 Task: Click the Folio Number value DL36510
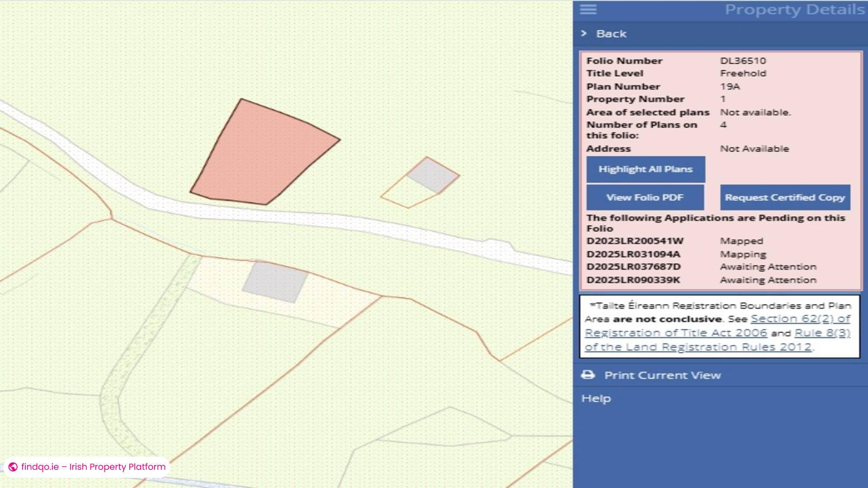[744, 60]
